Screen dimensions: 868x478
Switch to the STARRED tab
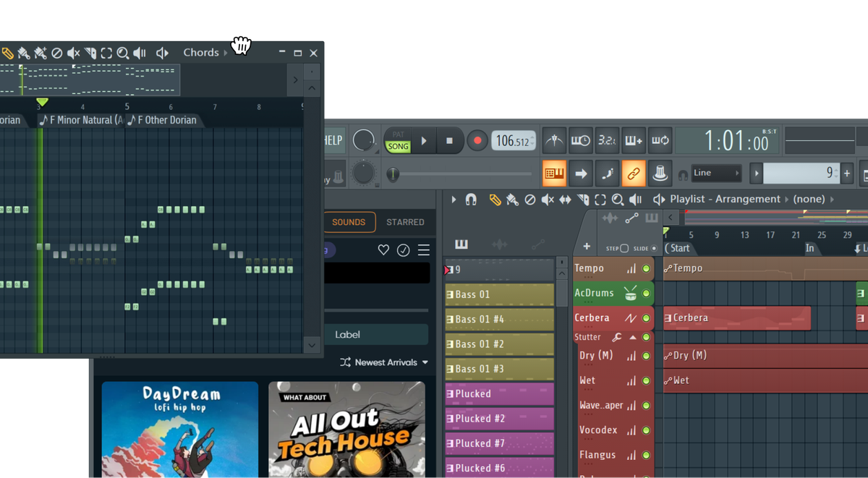coord(405,222)
